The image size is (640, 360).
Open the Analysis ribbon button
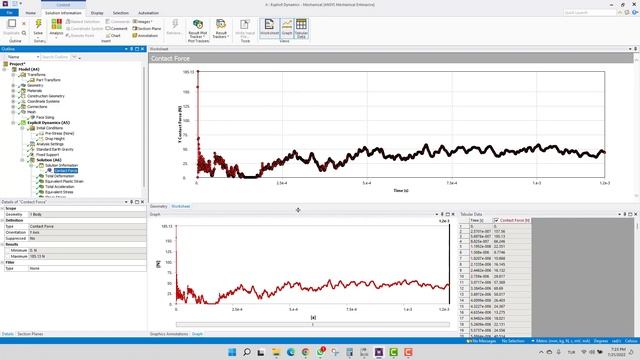[56, 27]
